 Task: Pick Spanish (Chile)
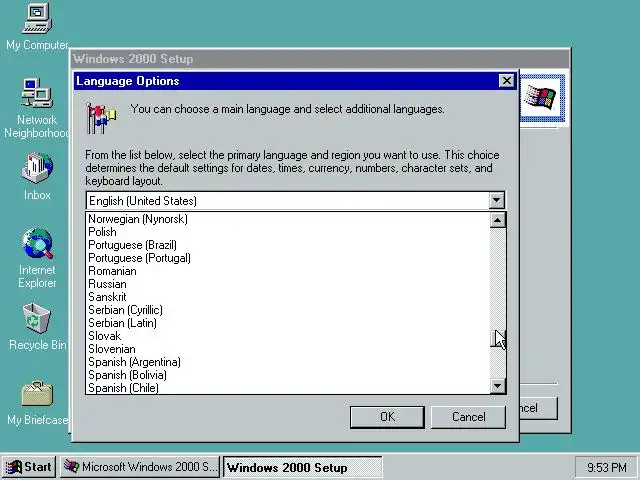(x=288, y=388)
